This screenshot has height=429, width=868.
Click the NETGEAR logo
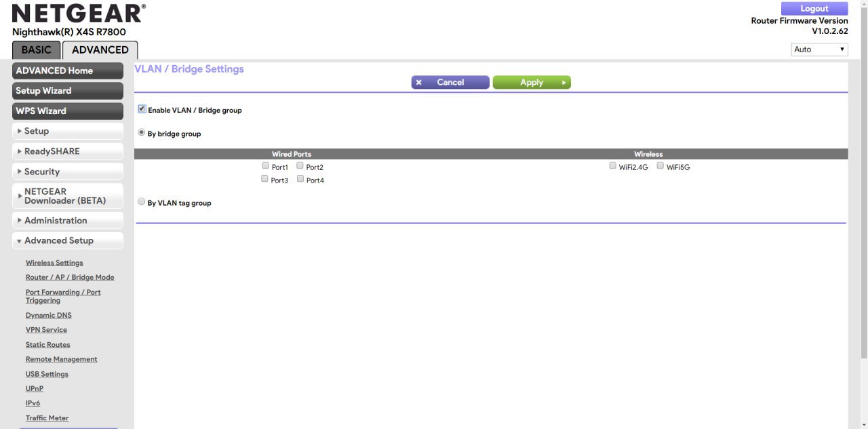click(79, 14)
